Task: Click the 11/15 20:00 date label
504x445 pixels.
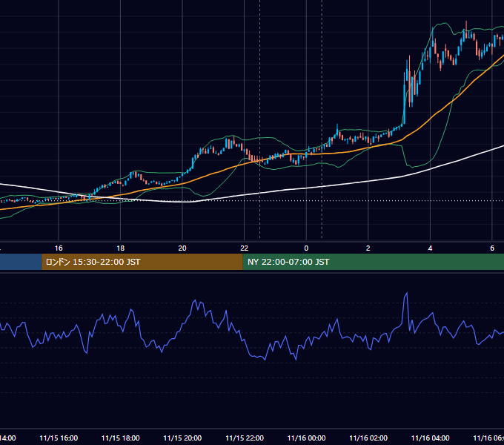Action: [x=182, y=438]
